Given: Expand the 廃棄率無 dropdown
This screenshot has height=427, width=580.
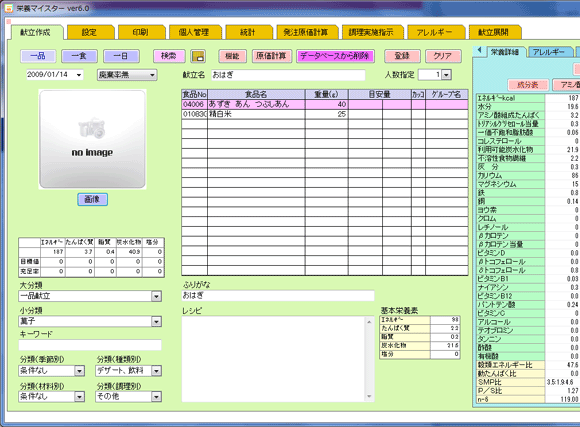Looking at the screenshot, I should [152, 75].
